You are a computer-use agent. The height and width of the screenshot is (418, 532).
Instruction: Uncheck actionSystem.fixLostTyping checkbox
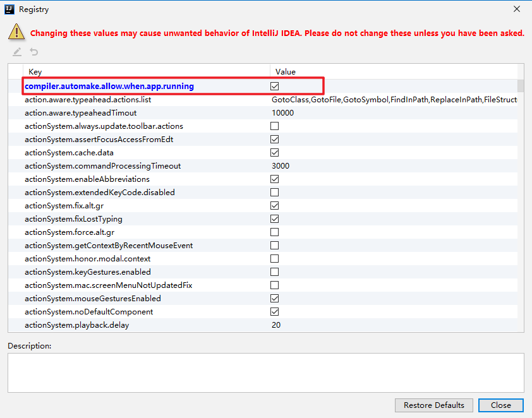point(274,218)
